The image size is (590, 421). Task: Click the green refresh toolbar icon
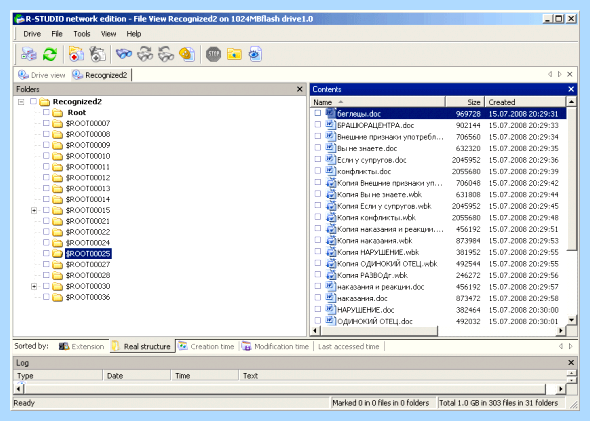(x=50, y=54)
